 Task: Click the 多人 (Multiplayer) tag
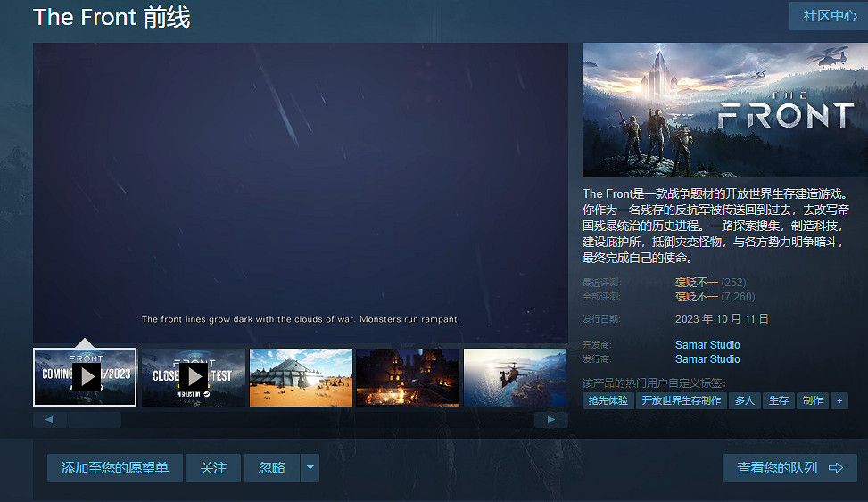pos(745,401)
